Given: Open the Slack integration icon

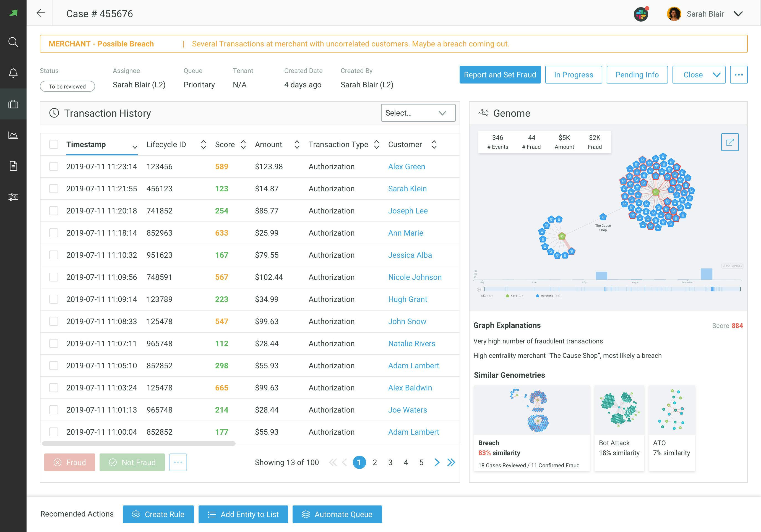Looking at the screenshot, I should coord(641,14).
